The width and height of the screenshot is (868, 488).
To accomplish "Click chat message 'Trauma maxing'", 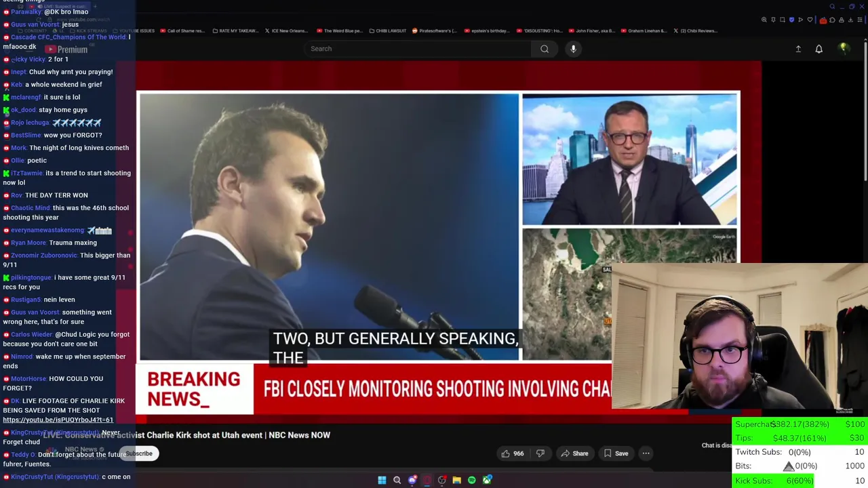I will (x=73, y=243).
